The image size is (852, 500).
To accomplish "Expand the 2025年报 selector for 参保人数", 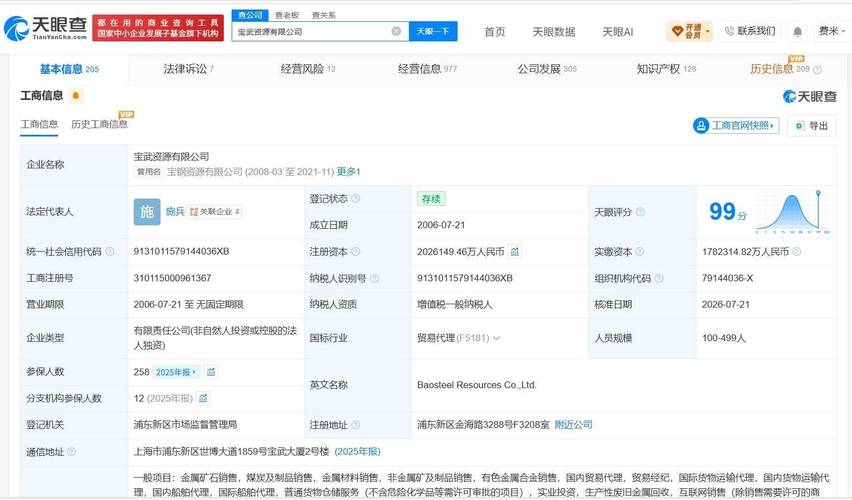I will pos(176,372).
